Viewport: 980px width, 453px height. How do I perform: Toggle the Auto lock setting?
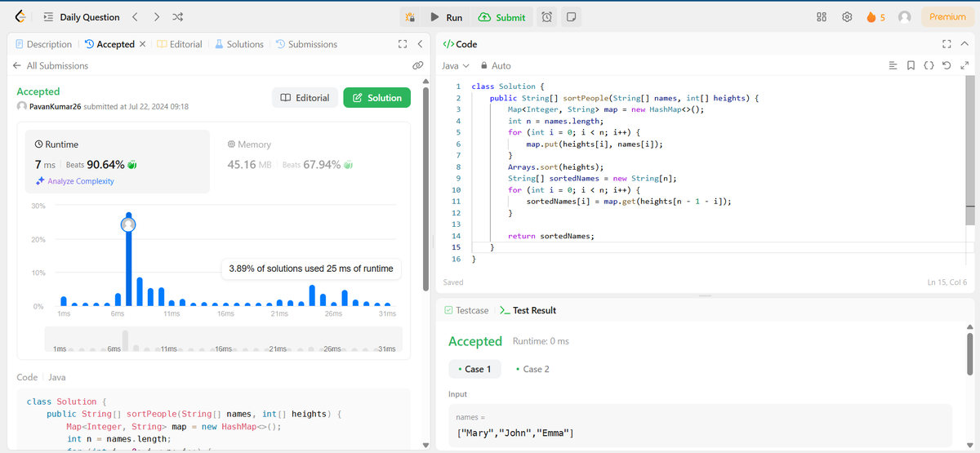click(x=496, y=65)
